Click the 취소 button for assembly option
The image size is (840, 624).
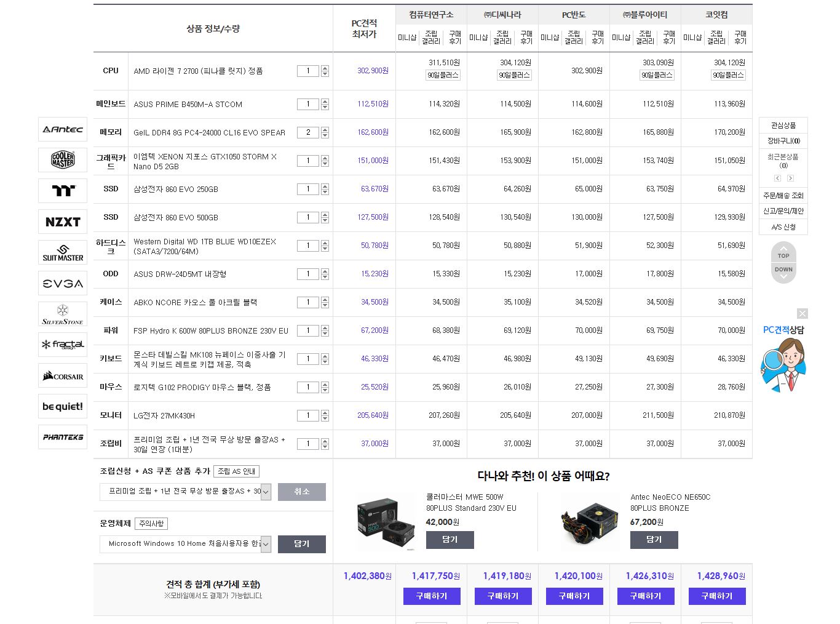click(x=301, y=492)
